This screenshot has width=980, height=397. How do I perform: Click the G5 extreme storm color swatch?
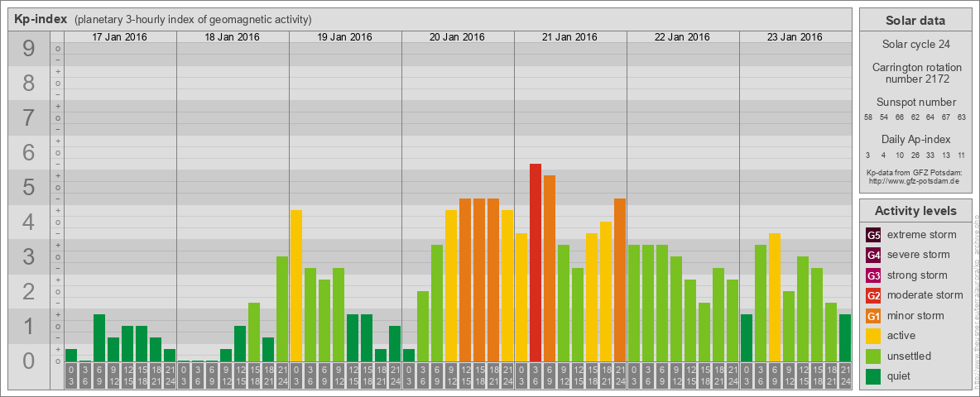coord(873,235)
